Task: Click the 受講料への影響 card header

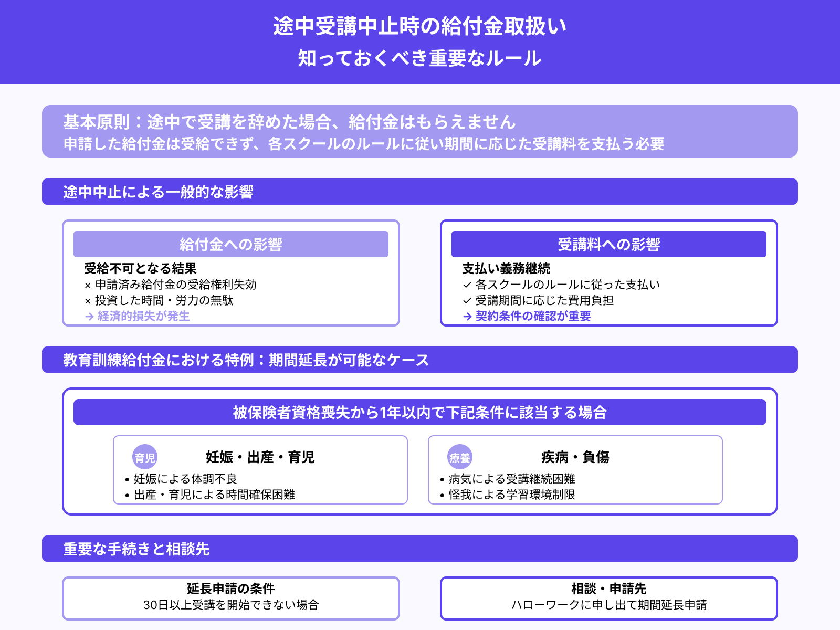Action: pos(609,244)
